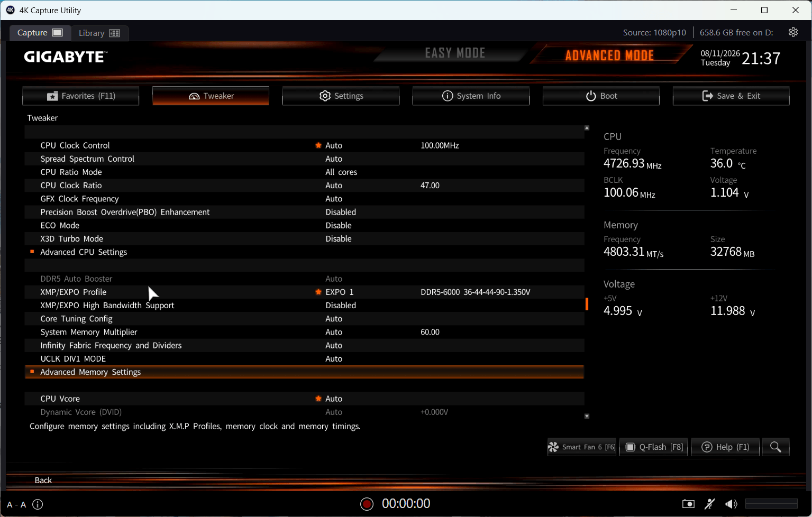Click the 60.00 memory multiplier value
The image size is (812, 517).
click(430, 332)
